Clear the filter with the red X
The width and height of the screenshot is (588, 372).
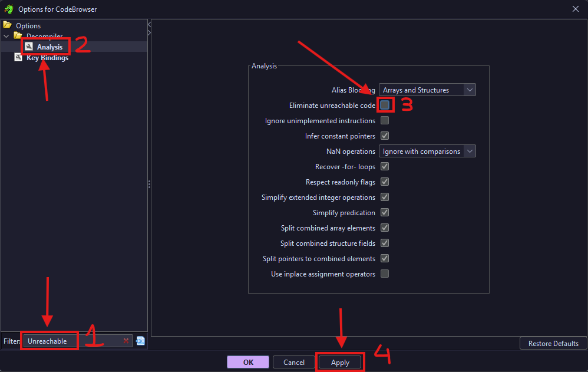click(126, 341)
